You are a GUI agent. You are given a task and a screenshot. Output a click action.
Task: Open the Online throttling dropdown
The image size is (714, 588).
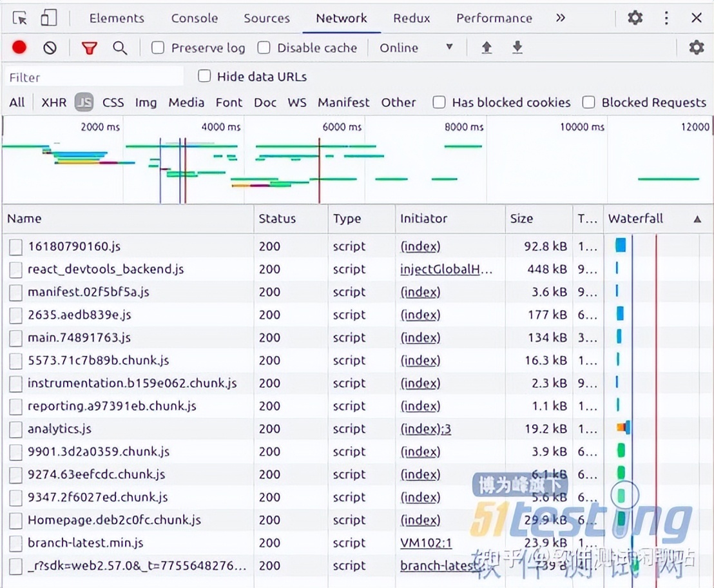416,48
